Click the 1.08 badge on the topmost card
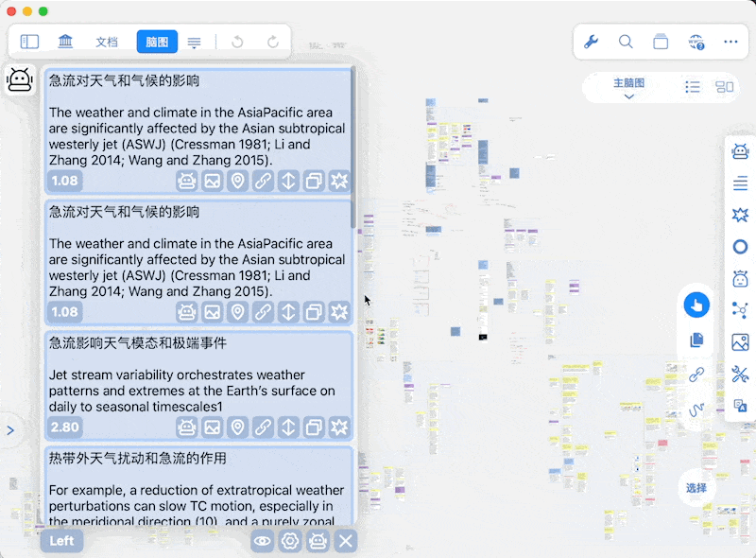 pos(64,181)
